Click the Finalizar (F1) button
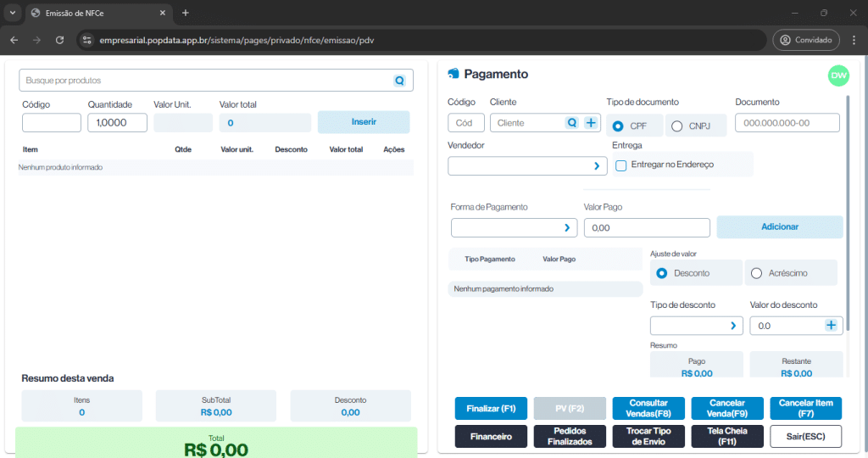Screen dimensions: 868x458 tap(491, 409)
